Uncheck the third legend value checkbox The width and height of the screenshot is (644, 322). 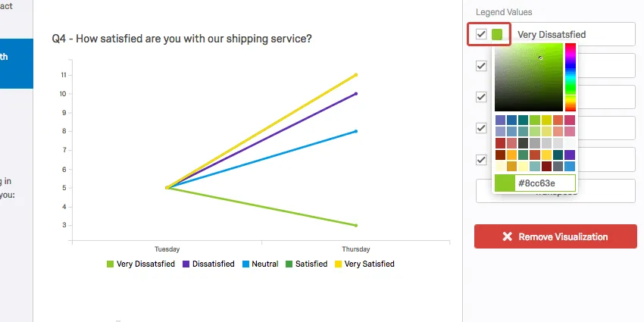click(481, 97)
